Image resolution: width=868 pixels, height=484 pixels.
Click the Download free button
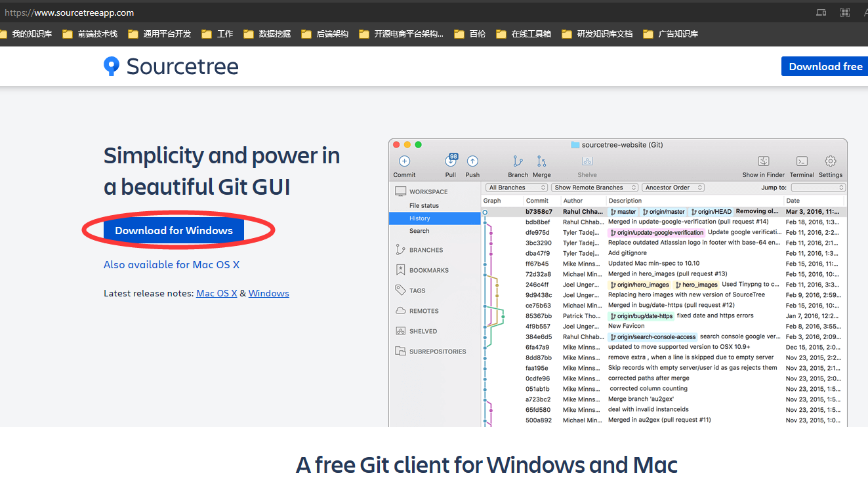coord(825,66)
